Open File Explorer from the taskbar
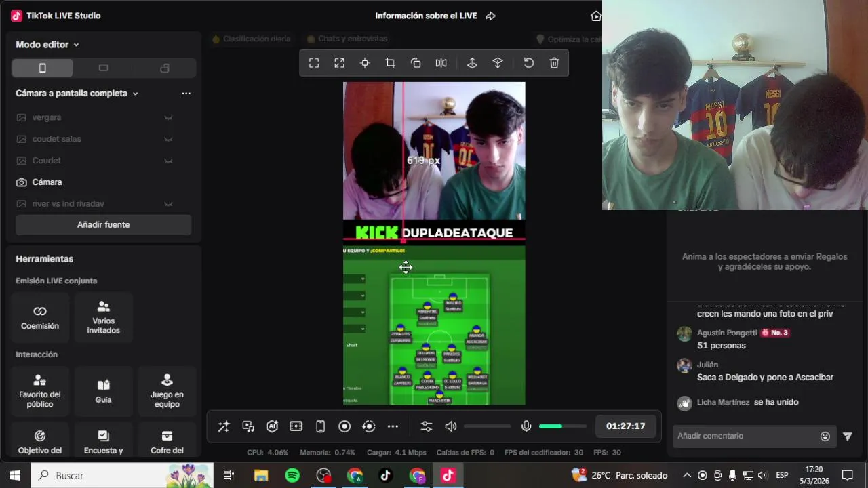 tap(261, 476)
